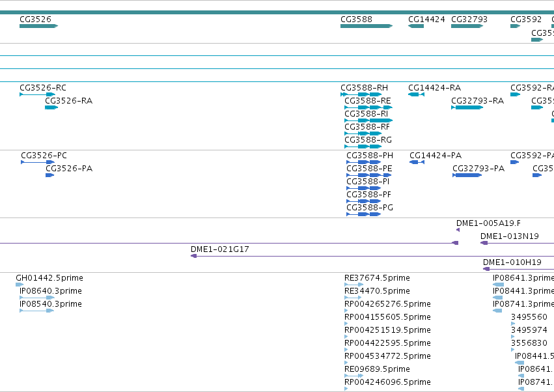
Task: Select BAC clone DME1-005A19.F
Action: [458, 230]
